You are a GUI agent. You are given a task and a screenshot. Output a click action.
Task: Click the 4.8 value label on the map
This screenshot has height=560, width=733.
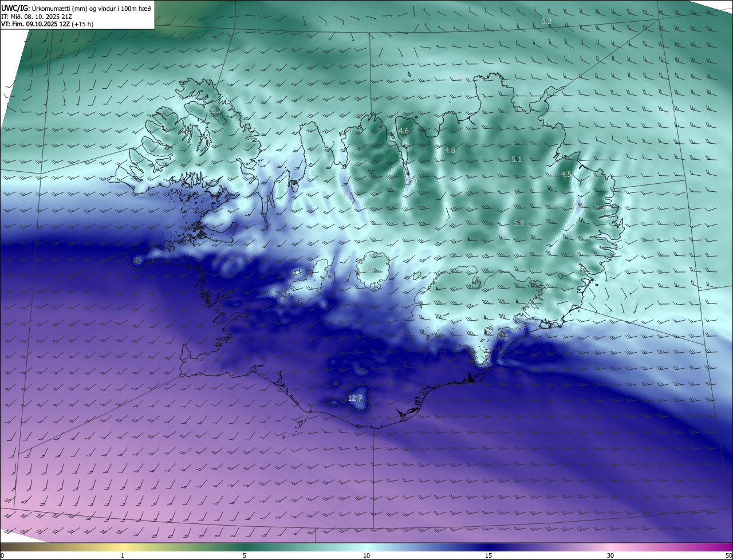[x=450, y=151]
